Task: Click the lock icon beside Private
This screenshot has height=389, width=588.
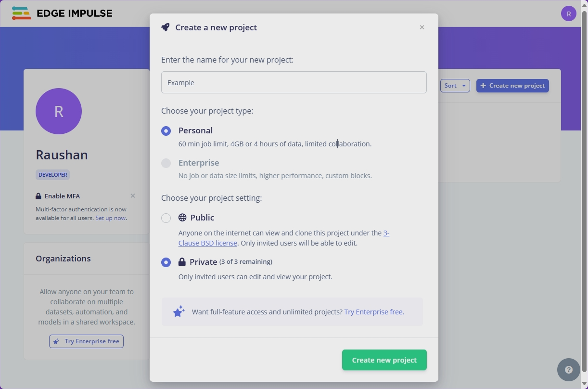Action: click(x=182, y=262)
